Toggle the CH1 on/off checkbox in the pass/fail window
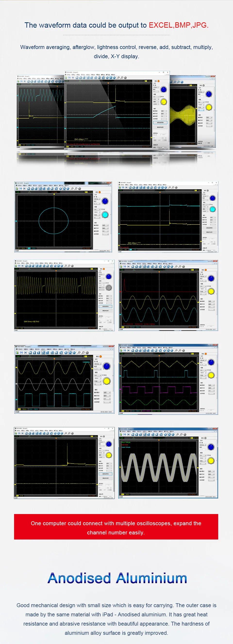This screenshot has height=644, width=233. 208,455
